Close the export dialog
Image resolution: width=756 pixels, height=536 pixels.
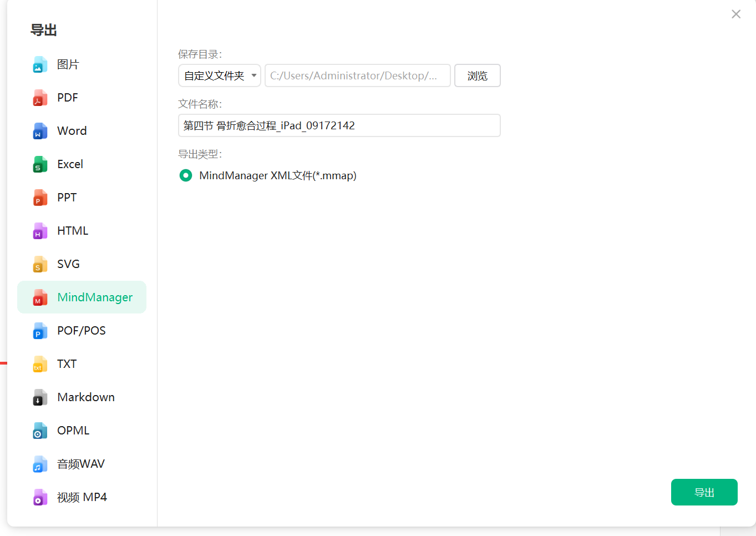tap(735, 14)
